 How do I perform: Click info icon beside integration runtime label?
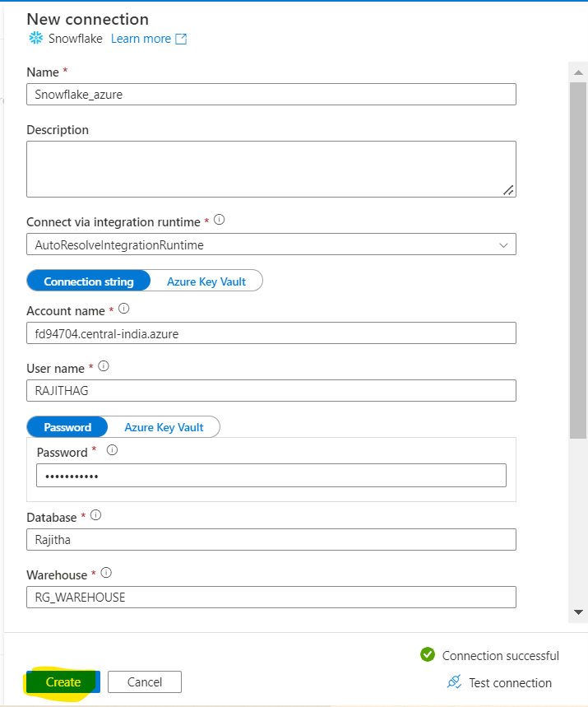[x=220, y=221]
